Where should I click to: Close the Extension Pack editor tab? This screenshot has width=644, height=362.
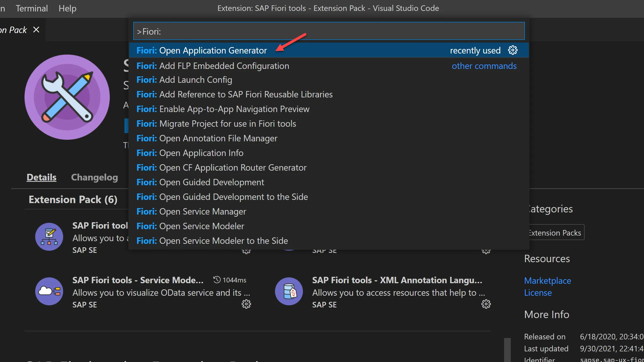point(36,30)
